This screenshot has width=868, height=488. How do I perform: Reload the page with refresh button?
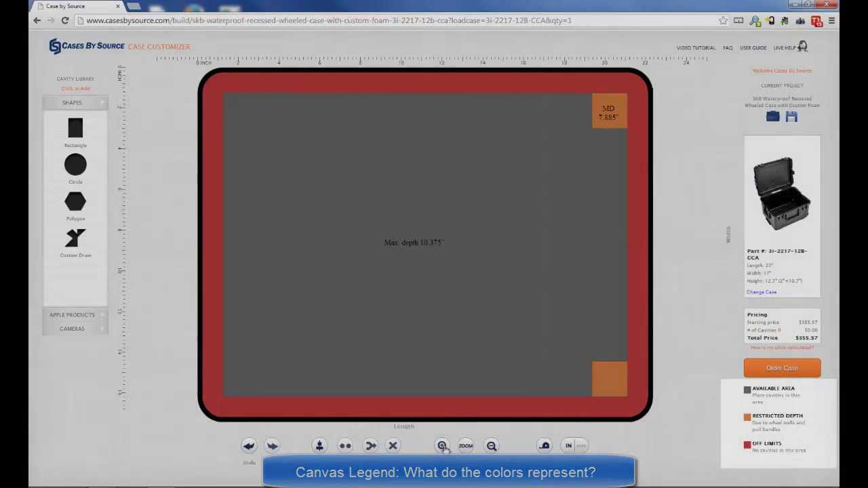tap(65, 20)
